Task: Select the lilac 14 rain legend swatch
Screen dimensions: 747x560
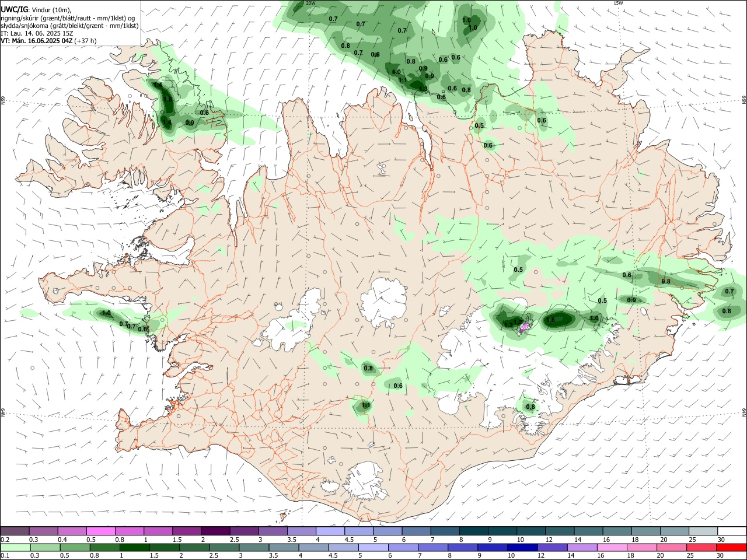Action: click(581, 548)
